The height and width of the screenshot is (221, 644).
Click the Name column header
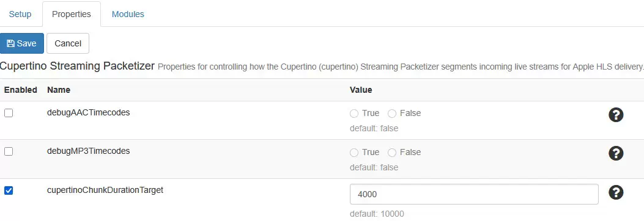59,90
